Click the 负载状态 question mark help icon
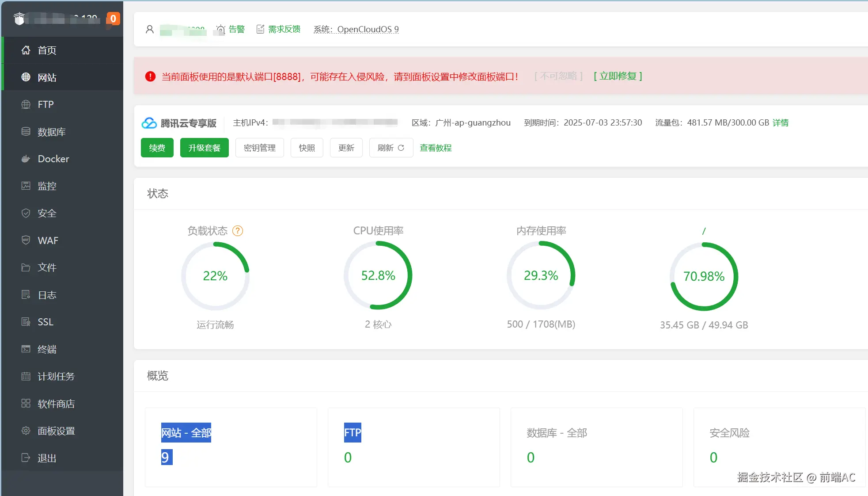 coord(238,231)
